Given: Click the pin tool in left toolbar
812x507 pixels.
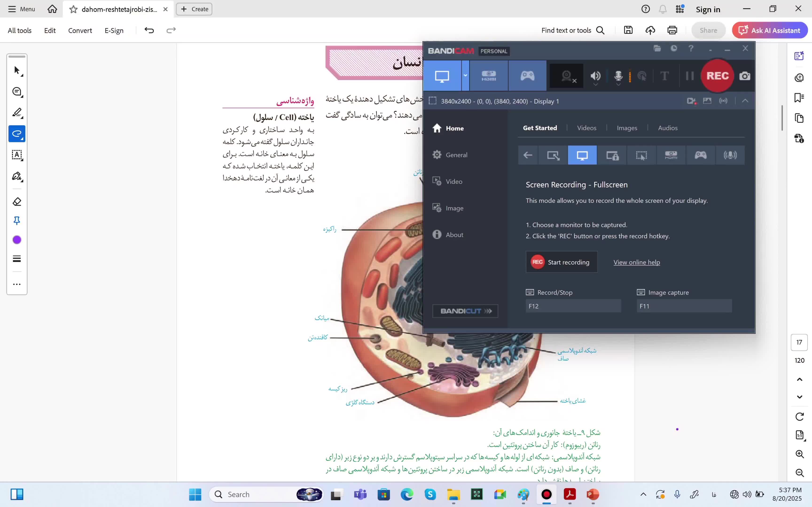Looking at the screenshot, I should tap(17, 221).
